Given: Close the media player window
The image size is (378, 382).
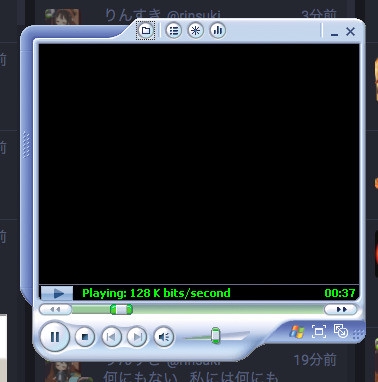Looking at the screenshot, I should pyautogui.click(x=350, y=32).
